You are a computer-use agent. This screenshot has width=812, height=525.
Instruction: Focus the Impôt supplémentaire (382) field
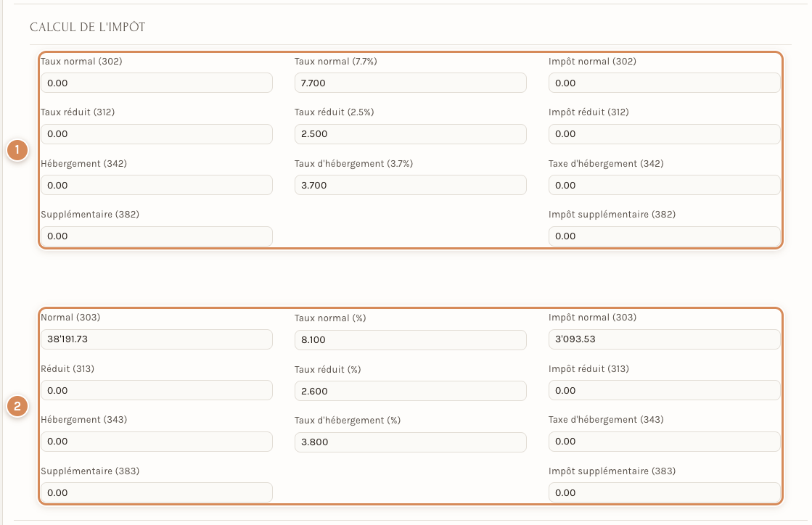[664, 236]
